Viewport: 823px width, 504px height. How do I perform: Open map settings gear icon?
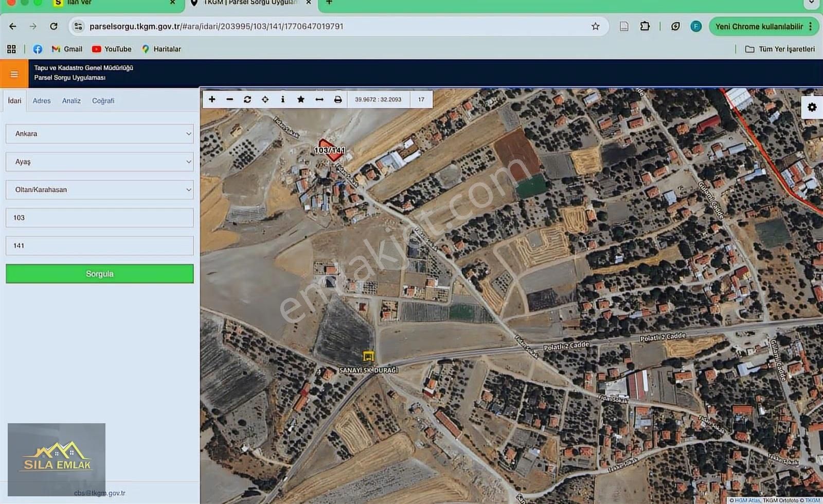click(x=812, y=107)
